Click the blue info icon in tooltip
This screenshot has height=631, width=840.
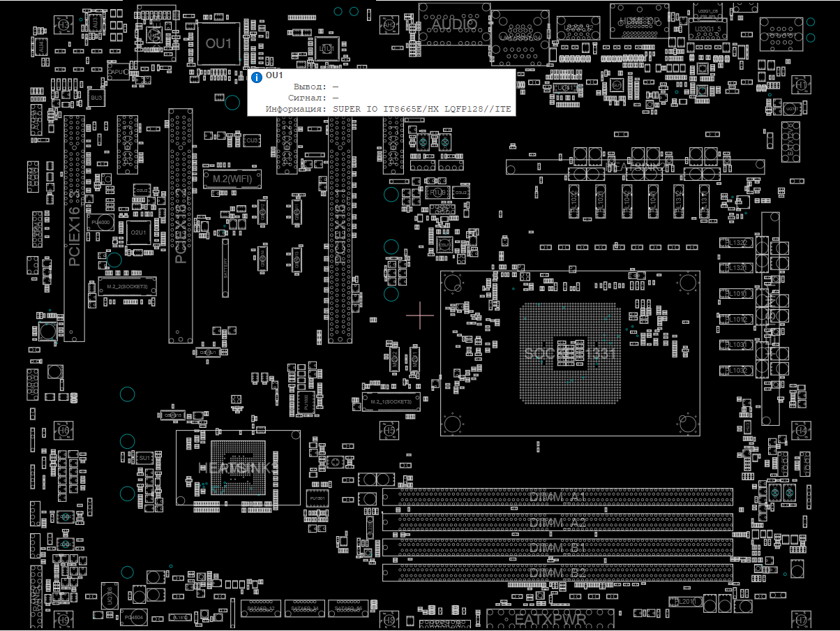[257, 76]
